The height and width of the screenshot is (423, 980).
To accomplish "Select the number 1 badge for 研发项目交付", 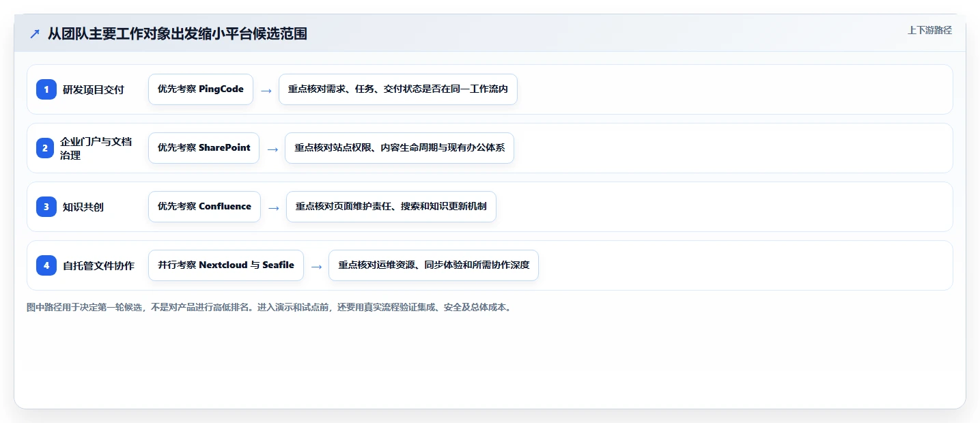I will tap(46, 89).
